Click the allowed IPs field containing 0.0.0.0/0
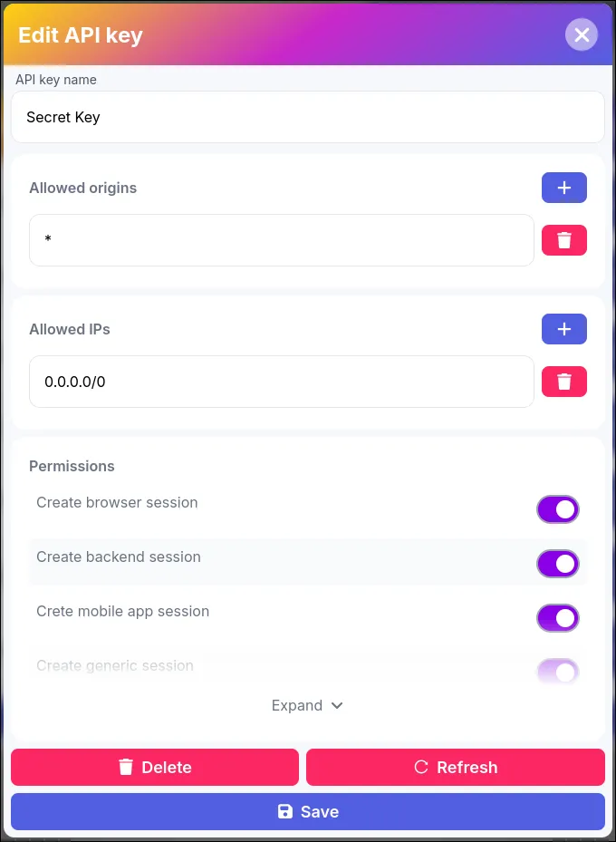The height and width of the screenshot is (842, 616). point(281,381)
